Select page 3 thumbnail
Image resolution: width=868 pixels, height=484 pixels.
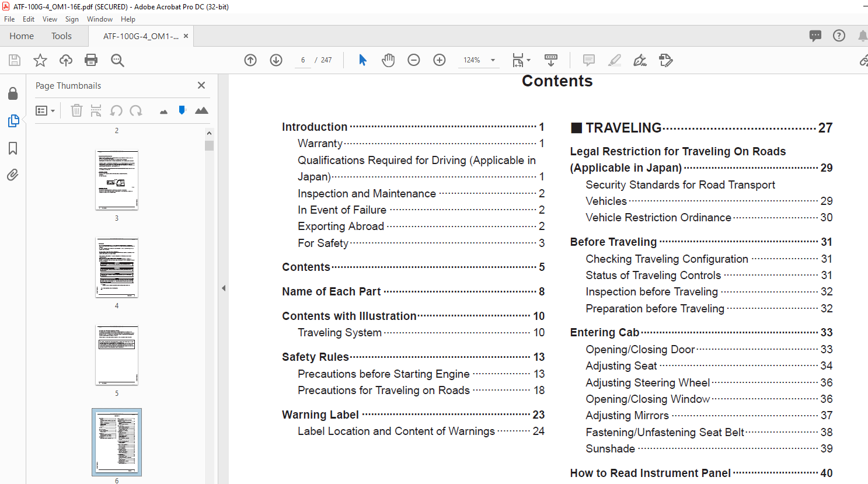click(x=117, y=180)
